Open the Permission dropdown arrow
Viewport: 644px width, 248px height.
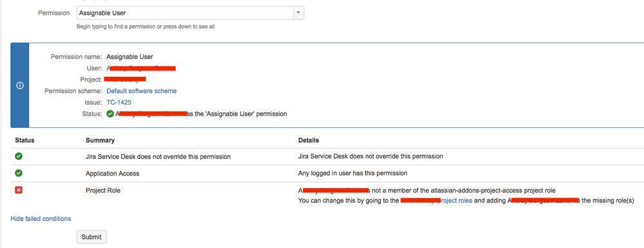(298, 13)
